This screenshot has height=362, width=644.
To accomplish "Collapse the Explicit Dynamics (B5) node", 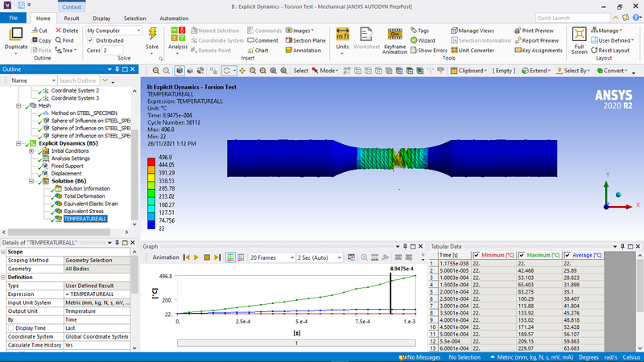I will 19,143.
